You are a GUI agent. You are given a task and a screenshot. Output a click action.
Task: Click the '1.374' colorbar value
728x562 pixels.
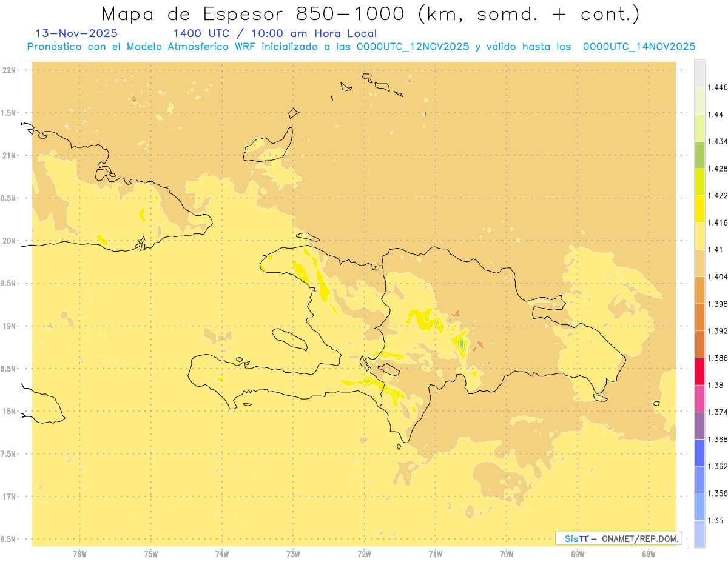click(718, 412)
